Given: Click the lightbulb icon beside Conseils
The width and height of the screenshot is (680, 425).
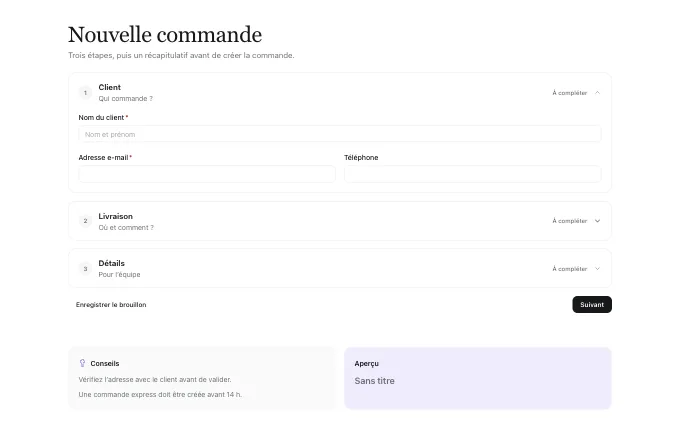Looking at the screenshot, I should [x=82, y=363].
